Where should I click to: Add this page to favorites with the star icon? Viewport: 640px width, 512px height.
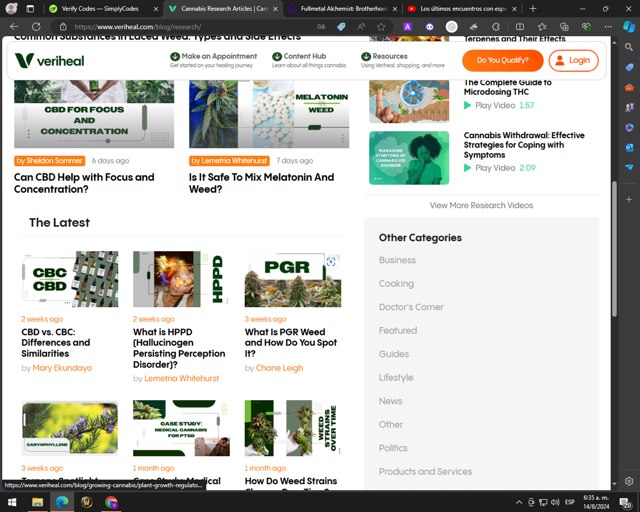pyautogui.click(x=381, y=27)
